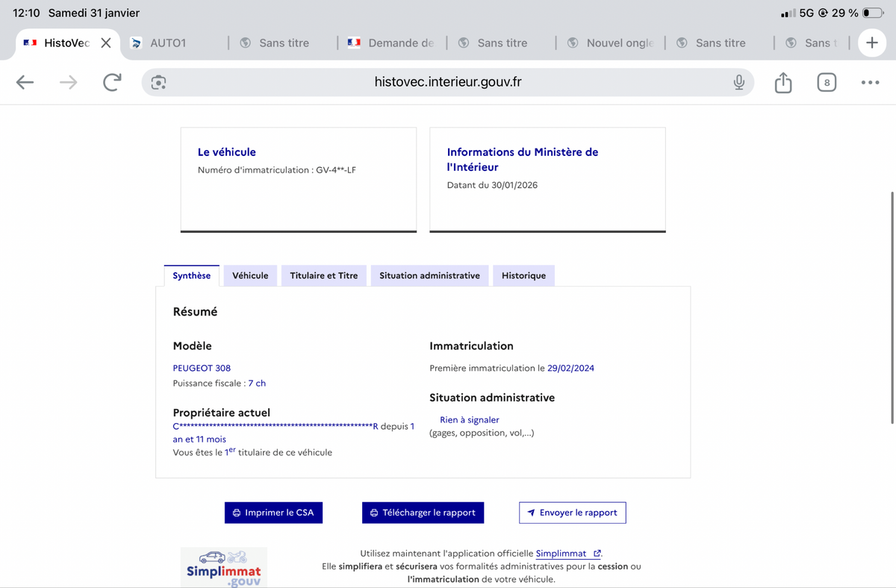Open the Titulaire et Titre tab

tap(323, 275)
